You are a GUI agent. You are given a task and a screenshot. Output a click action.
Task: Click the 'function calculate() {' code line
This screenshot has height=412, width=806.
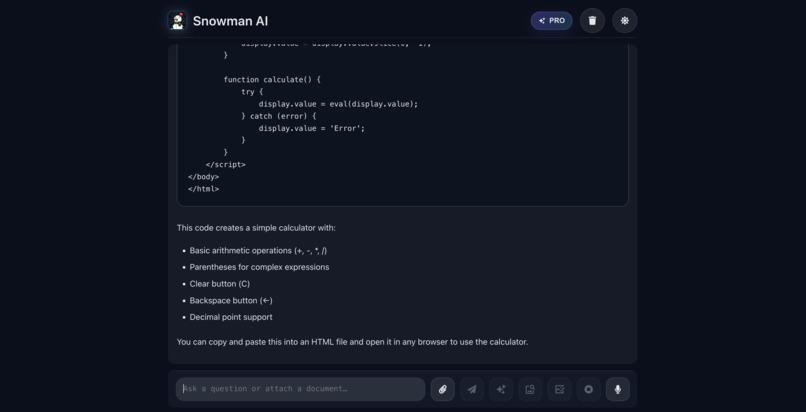pyautogui.click(x=272, y=80)
